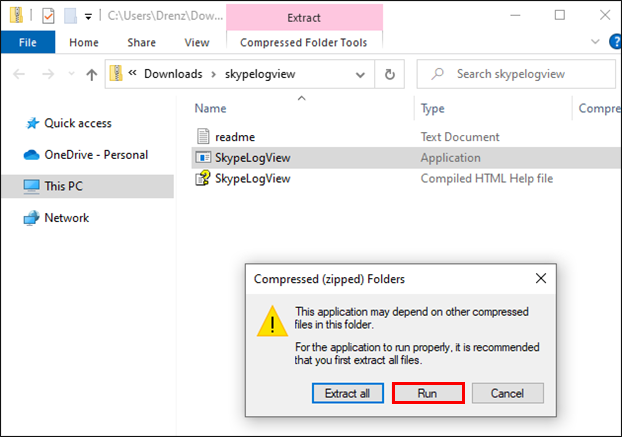Screen dimensions: 622x437
Task: Open the File menu
Action: pyautogui.click(x=28, y=42)
